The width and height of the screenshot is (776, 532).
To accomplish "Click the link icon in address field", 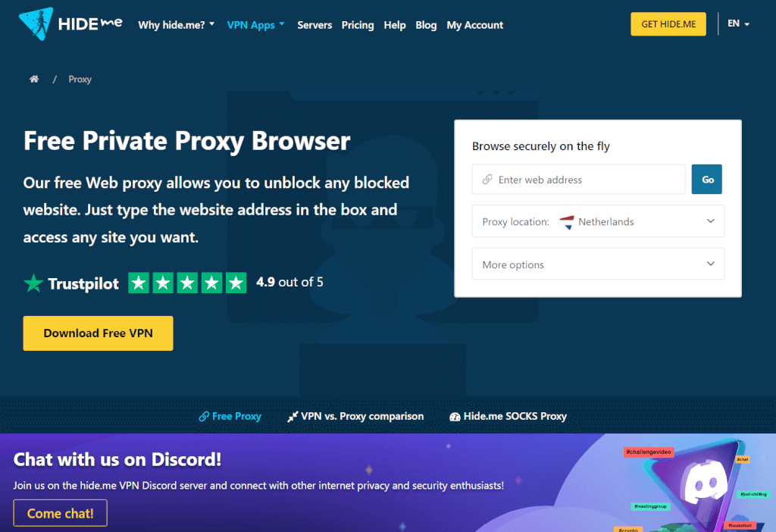I will 487,179.
